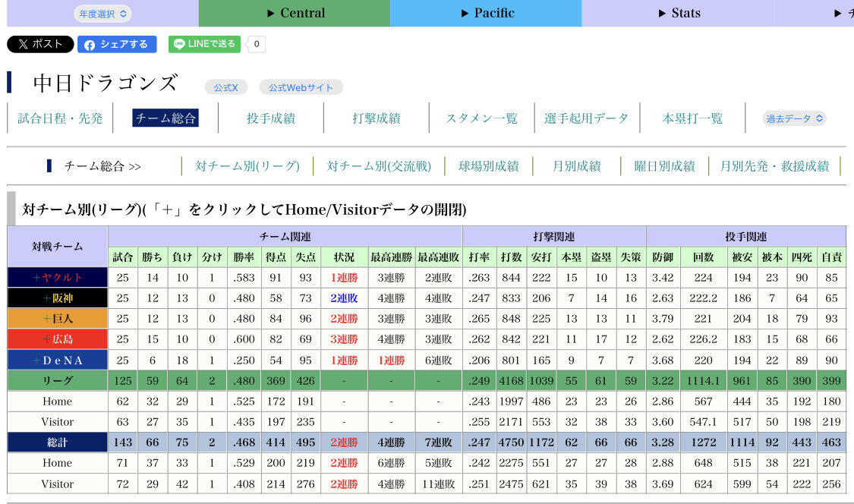The height and width of the screenshot is (504, 854).
Task: Switch to the 打撃成績 tab
Action: point(377,118)
